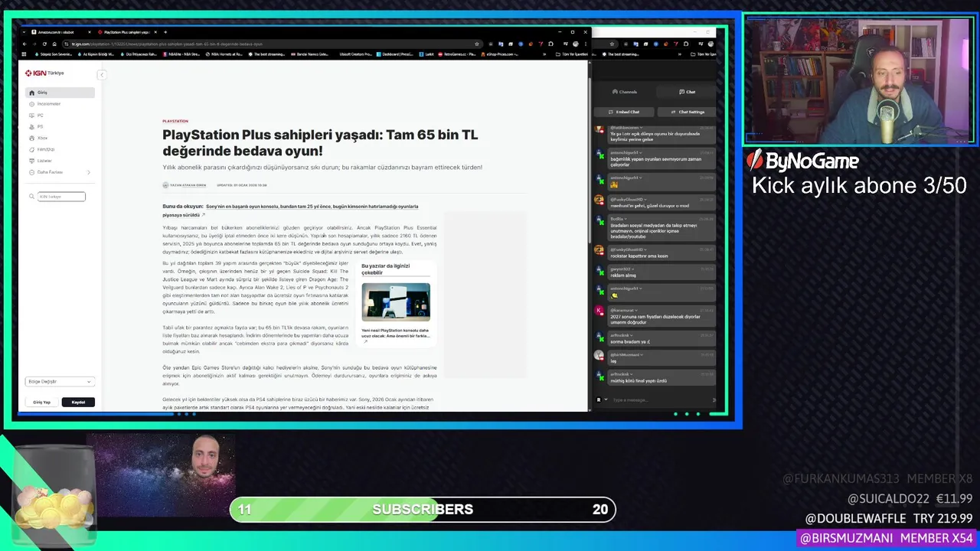Open Chat Settings in chat window
The width and height of the screenshot is (980, 551).
pyautogui.click(x=687, y=112)
